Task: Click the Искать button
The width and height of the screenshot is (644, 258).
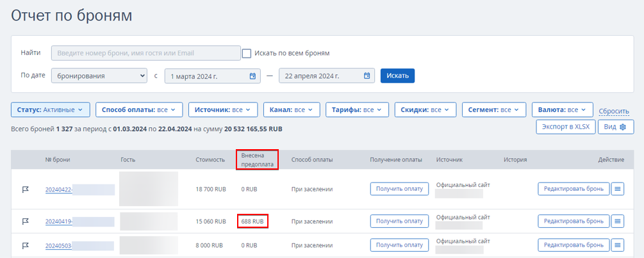Action: click(397, 76)
